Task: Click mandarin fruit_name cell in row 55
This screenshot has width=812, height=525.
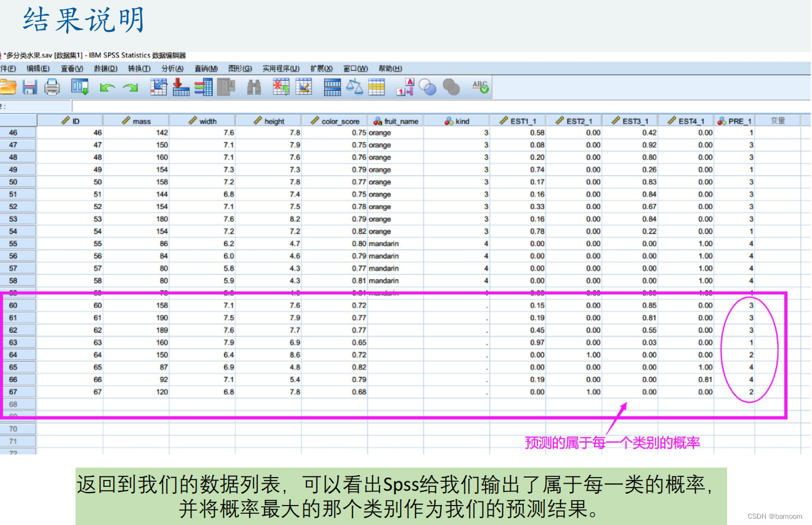Action: pos(396,244)
